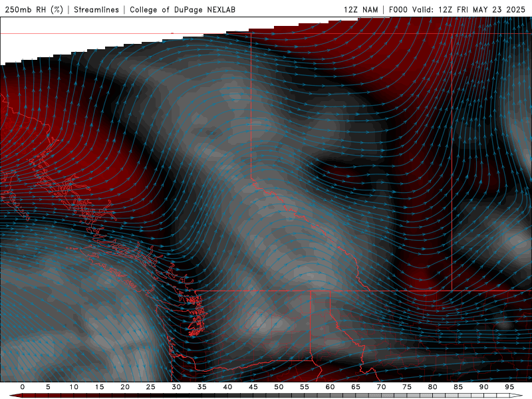Click the colorbar label "85"
The width and height of the screenshot is (532, 399).
(458, 387)
